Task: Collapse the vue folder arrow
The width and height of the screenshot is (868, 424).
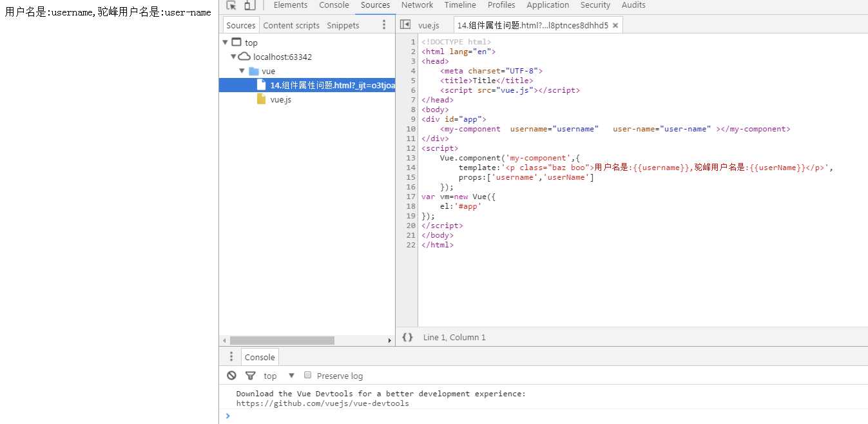Action: (x=242, y=71)
